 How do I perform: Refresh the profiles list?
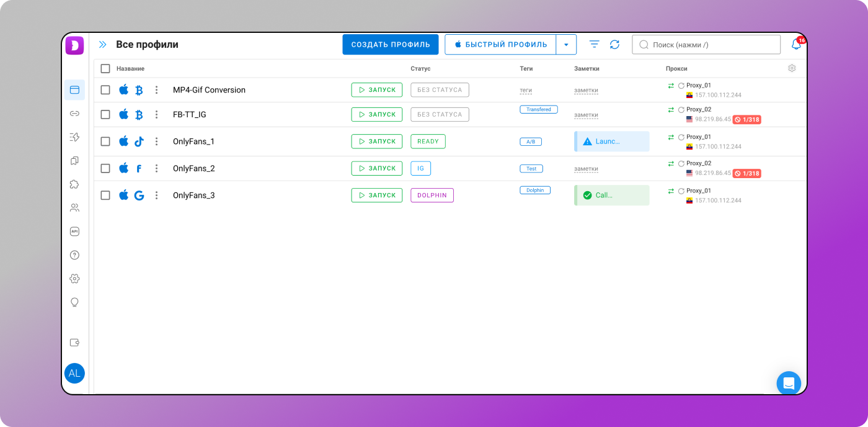click(614, 45)
